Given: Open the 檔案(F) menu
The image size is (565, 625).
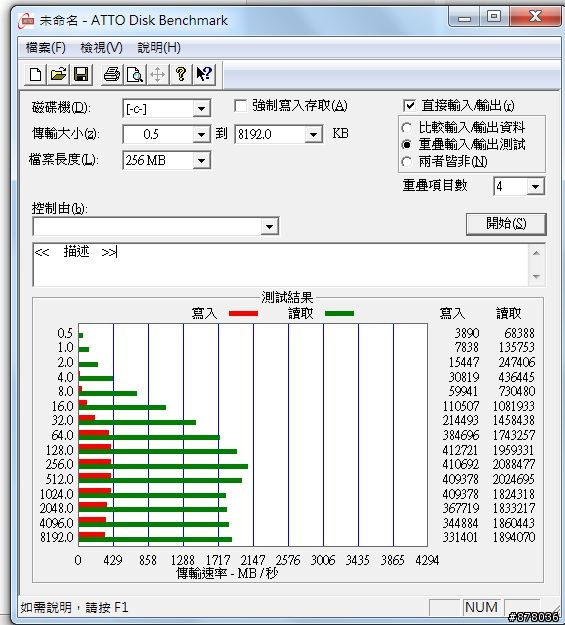Looking at the screenshot, I should tap(45, 48).
